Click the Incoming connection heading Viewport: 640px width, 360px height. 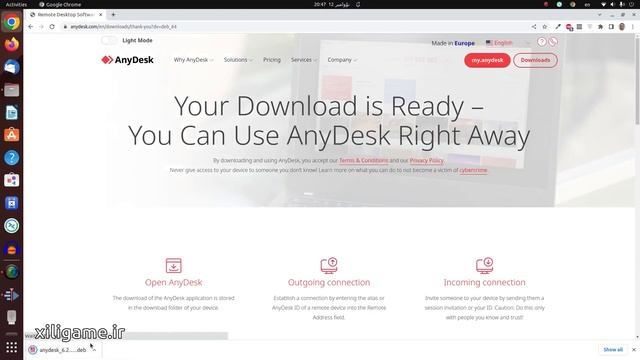484,282
